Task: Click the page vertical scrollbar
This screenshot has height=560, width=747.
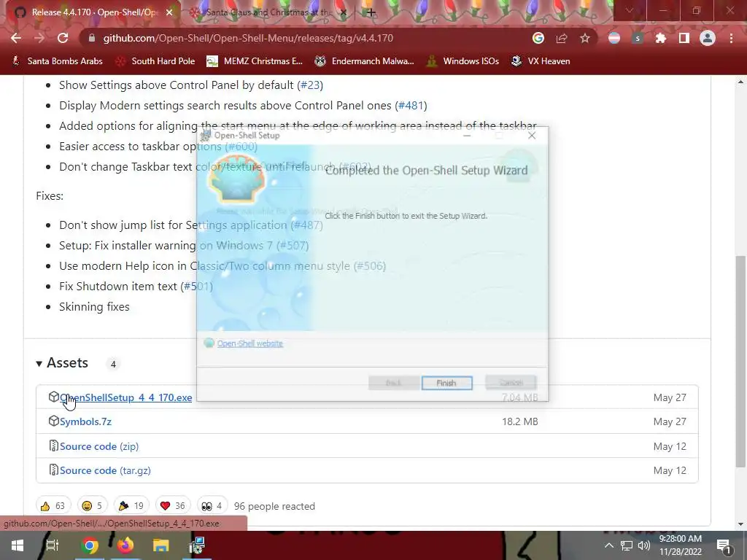Action: click(740, 362)
